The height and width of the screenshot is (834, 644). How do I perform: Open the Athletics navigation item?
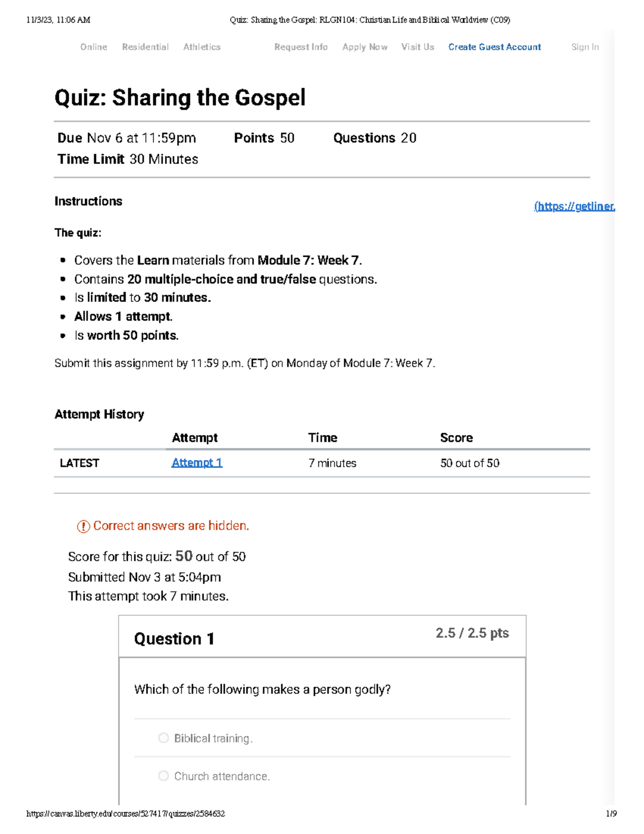tap(202, 47)
